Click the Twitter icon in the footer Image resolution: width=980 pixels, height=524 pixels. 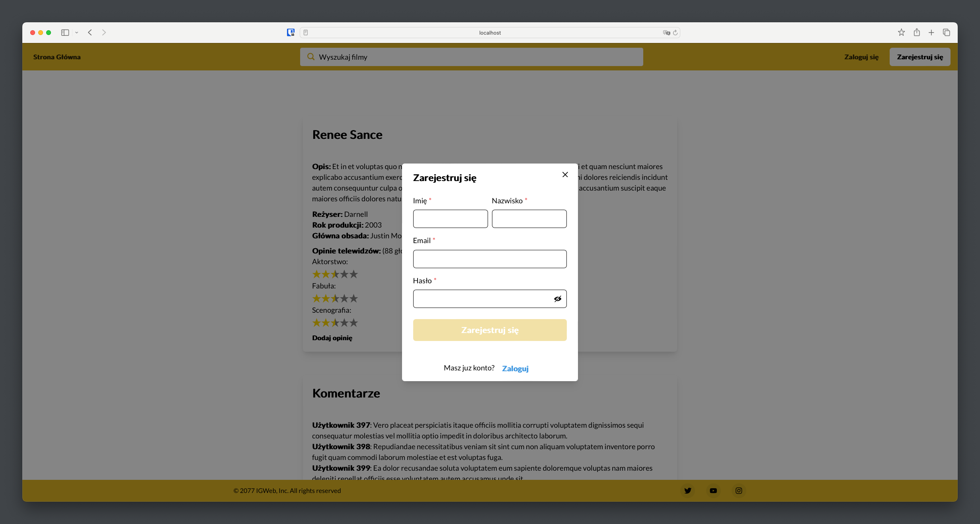687,491
